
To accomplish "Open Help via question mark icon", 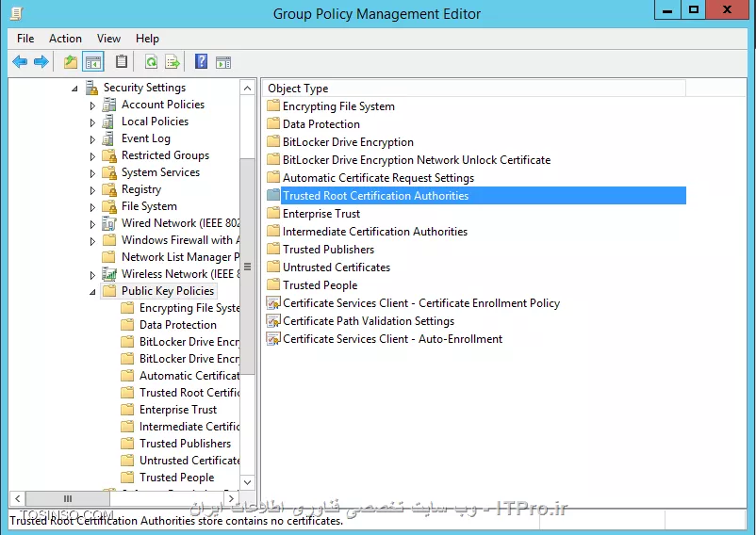I will 201,61.
